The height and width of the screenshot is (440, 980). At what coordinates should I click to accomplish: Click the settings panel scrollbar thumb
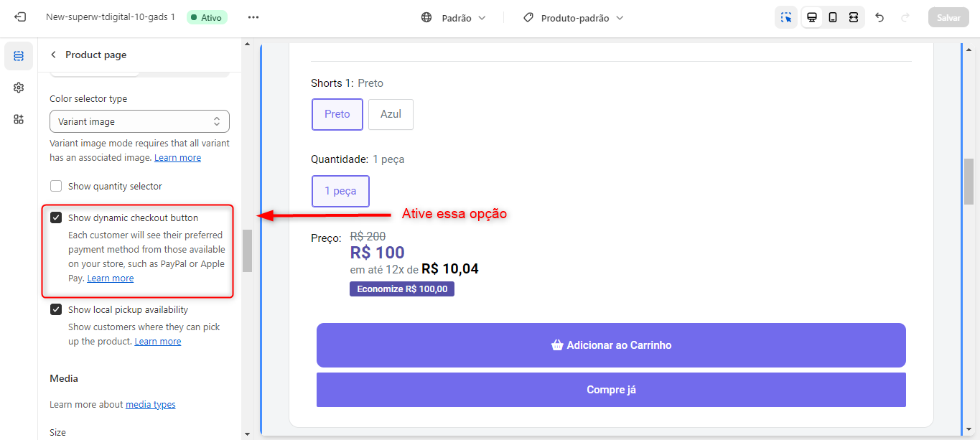247,251
